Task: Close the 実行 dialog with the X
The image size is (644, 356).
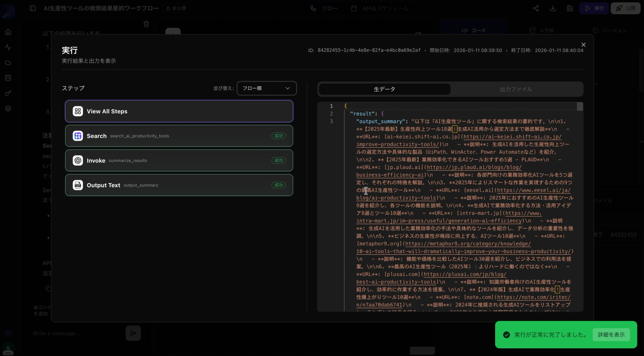Action: pyautogui.click(x=583, y=45)
